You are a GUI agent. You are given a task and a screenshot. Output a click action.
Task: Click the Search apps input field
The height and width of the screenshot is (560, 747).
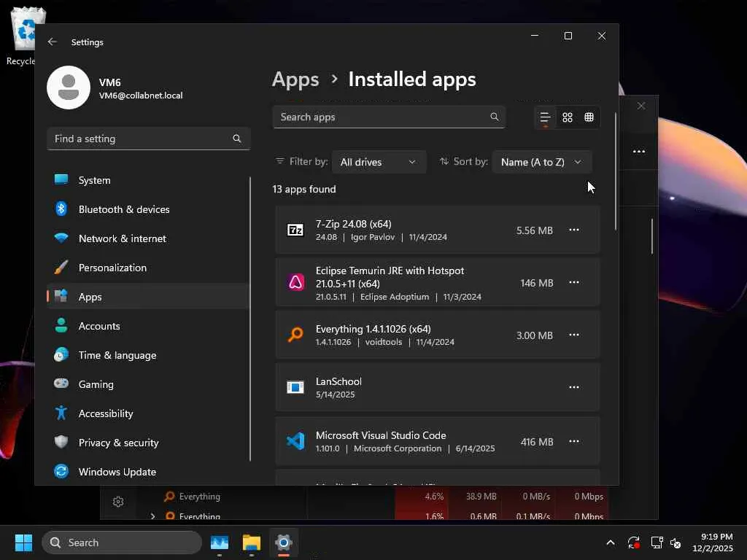(389, 117)
